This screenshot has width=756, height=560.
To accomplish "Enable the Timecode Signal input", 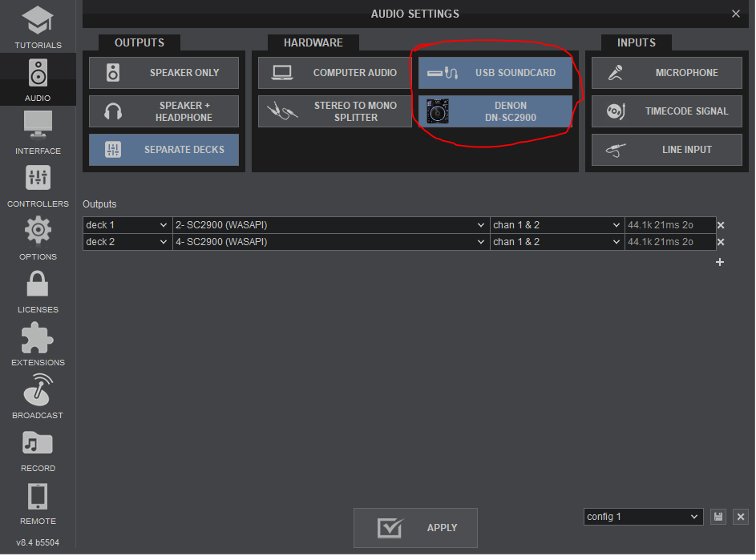I will tap(667, 111).
